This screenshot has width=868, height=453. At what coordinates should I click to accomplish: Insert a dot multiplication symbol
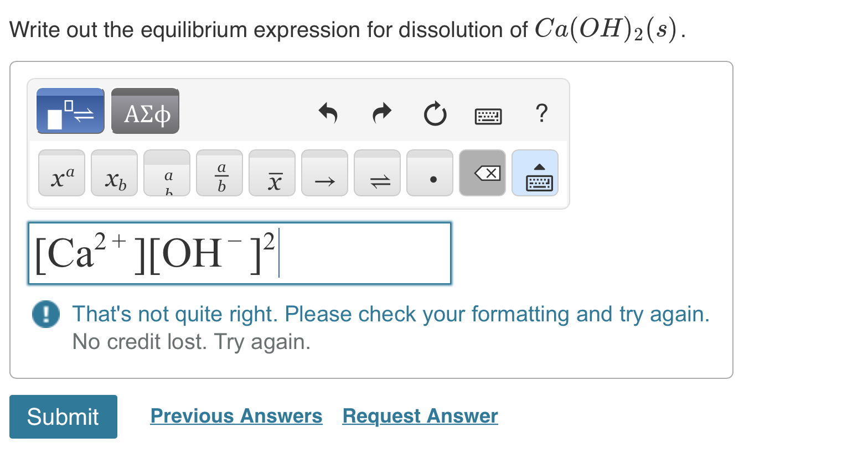click(x=429, y=173)
